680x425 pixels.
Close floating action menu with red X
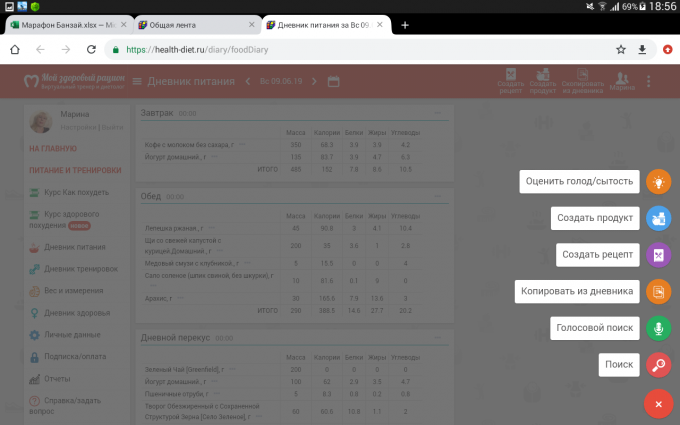(x=657, y=402)
